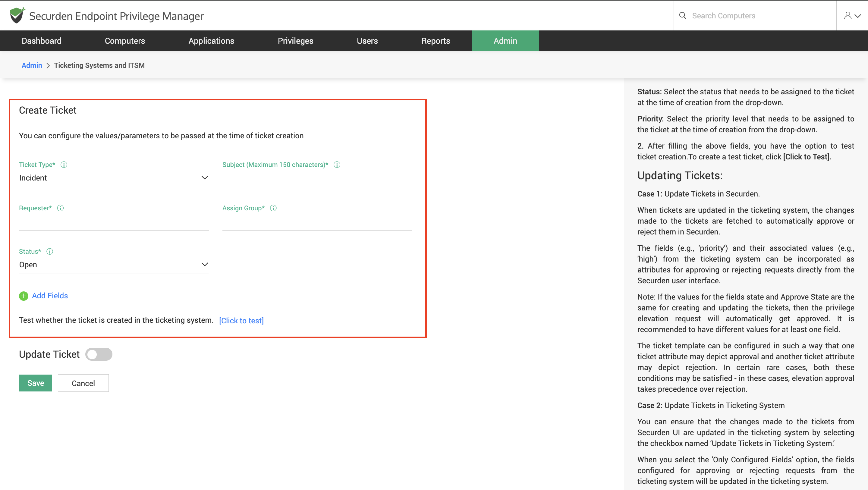Viewport: 868px width, 490px height.
Task: Click the green plus Add Fields icon
Action: point(24,296)
